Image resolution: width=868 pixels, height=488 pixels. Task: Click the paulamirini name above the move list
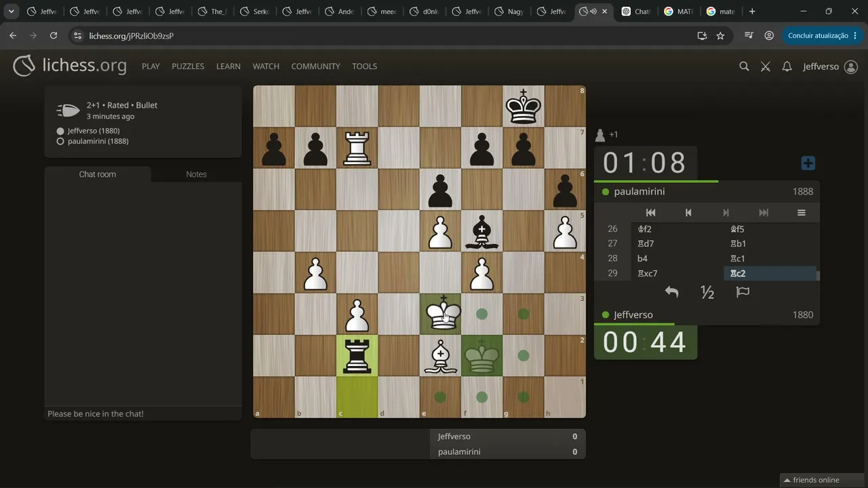(x=639, y=192)
